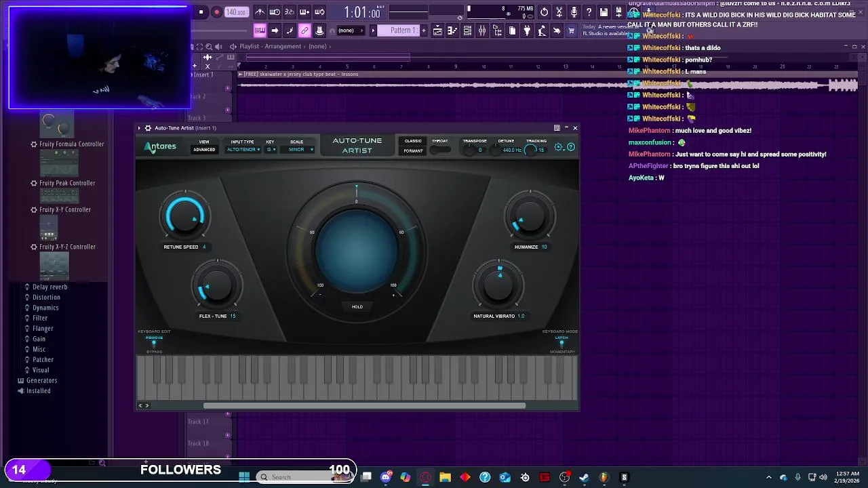Open the ALTO/TENOR input type dropdown

pos(243,150)
